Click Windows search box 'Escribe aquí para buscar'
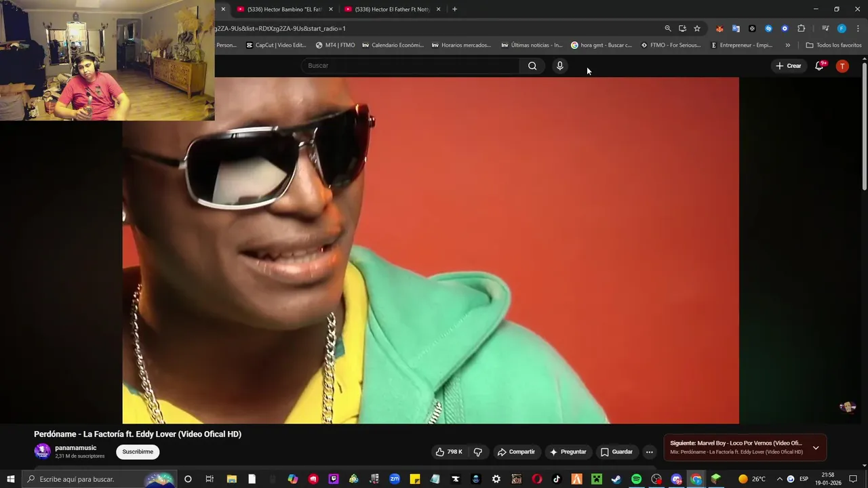 tap(100, 479)
